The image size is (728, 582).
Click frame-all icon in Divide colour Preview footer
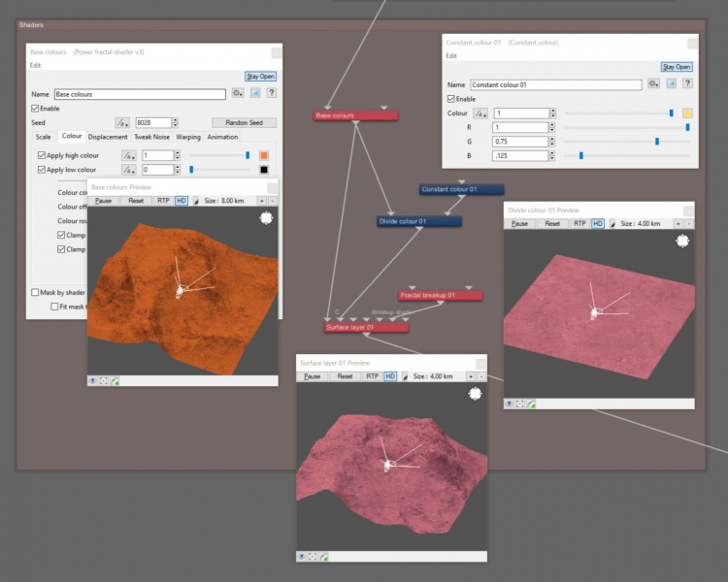[520, 404]
